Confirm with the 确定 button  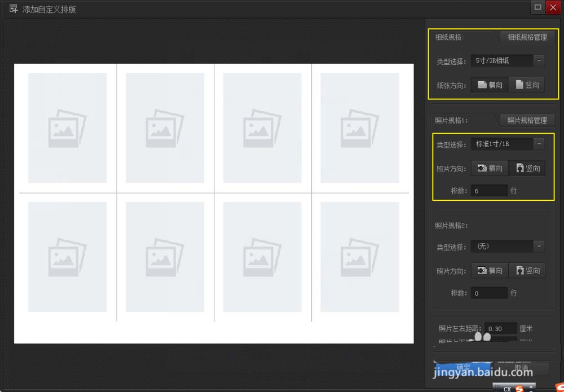463,368
